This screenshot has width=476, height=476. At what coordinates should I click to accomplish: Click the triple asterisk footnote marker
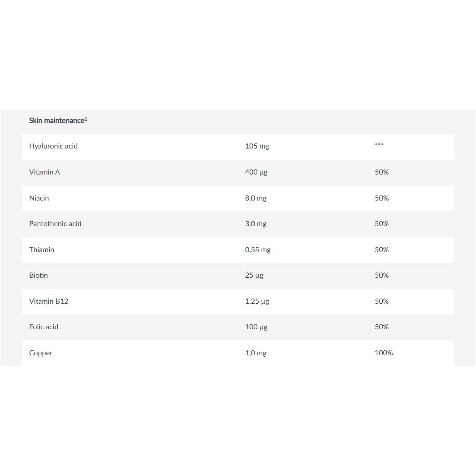tap(379, 144)
